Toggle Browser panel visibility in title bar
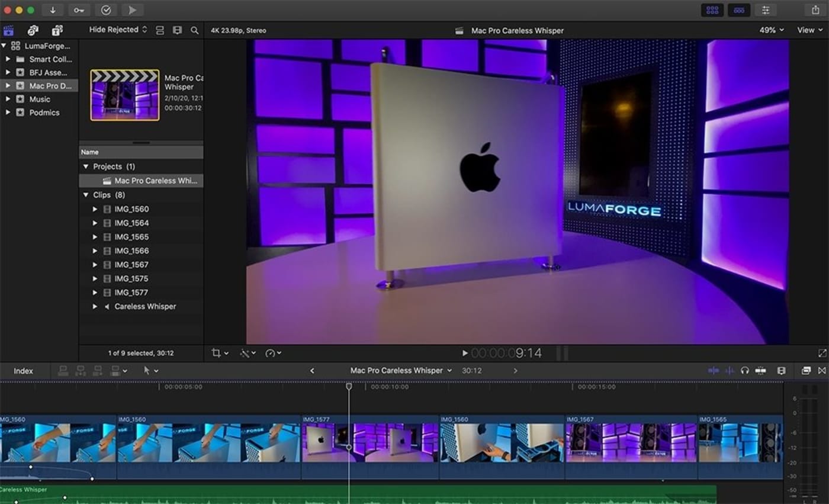Image resolution: width=829 pixels, height=504 pixels. click(x=712, y=10)
